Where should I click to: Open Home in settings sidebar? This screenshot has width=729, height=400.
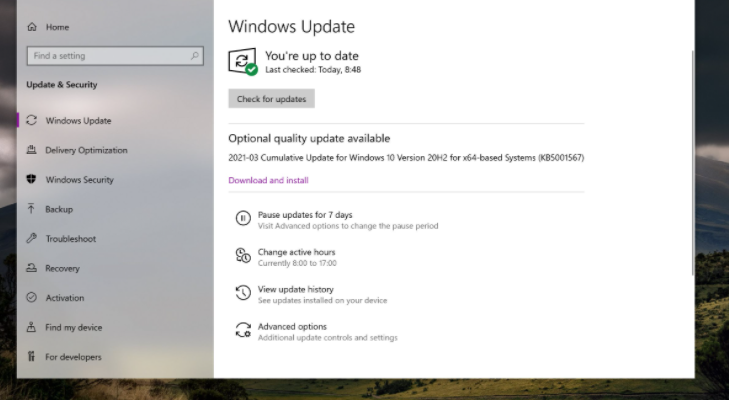pyautogui.click(x=57, y=27)
